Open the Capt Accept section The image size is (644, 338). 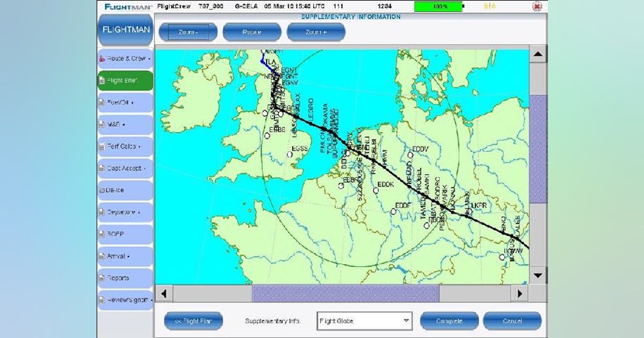pos(125,168)
